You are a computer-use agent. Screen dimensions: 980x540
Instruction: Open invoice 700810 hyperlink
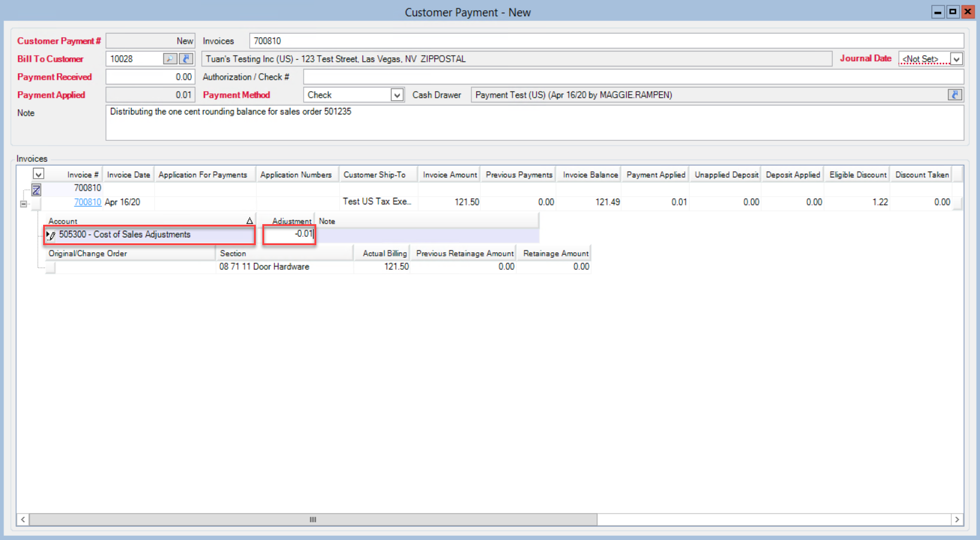click(87, 202)
